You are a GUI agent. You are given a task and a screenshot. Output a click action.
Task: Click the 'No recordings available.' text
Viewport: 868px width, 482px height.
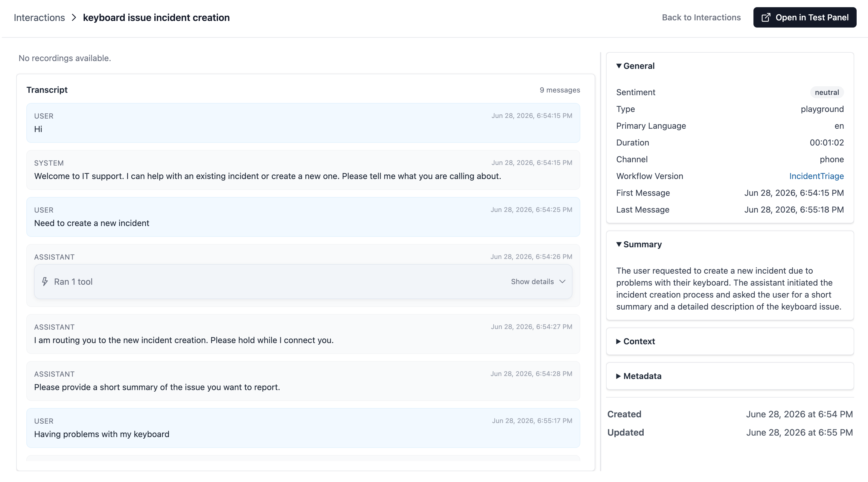click(65, 58)
